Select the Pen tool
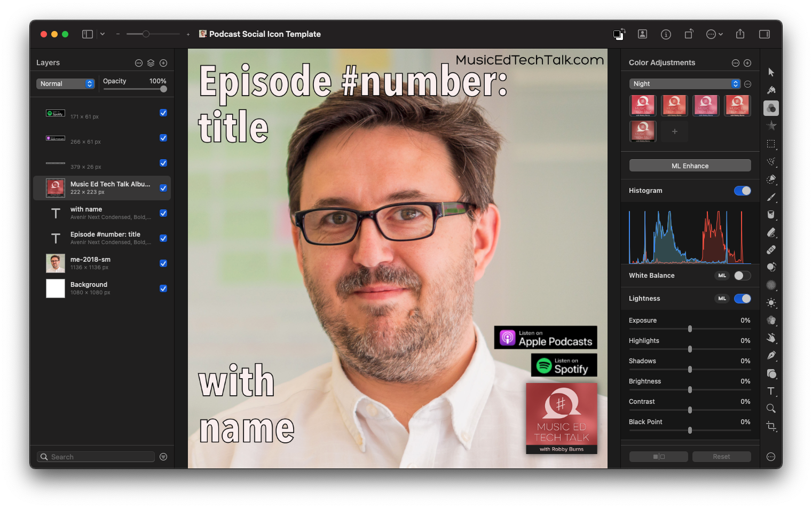Viewport: 812px width, 508px height. 771,356
